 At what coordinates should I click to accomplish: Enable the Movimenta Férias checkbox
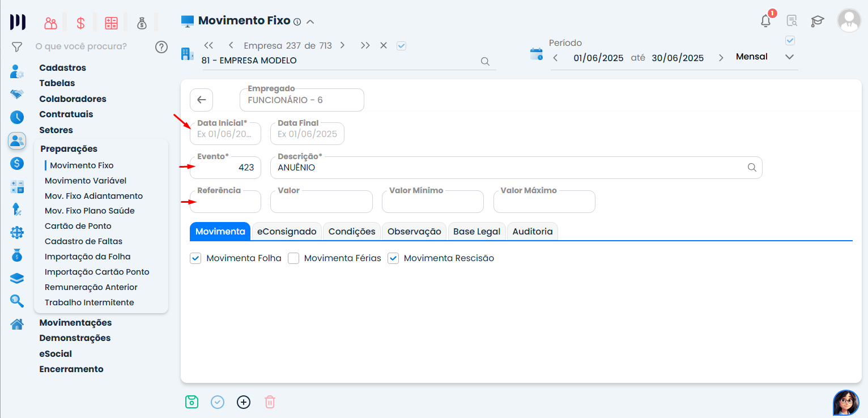(x=293, y=258)
